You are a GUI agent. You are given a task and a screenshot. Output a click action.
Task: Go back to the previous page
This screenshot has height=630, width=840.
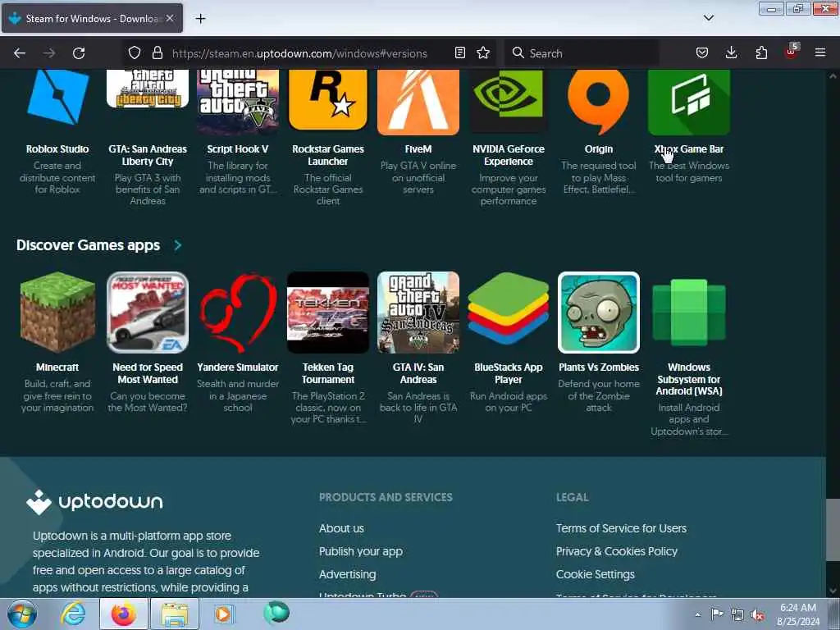[x=20, y=53]
